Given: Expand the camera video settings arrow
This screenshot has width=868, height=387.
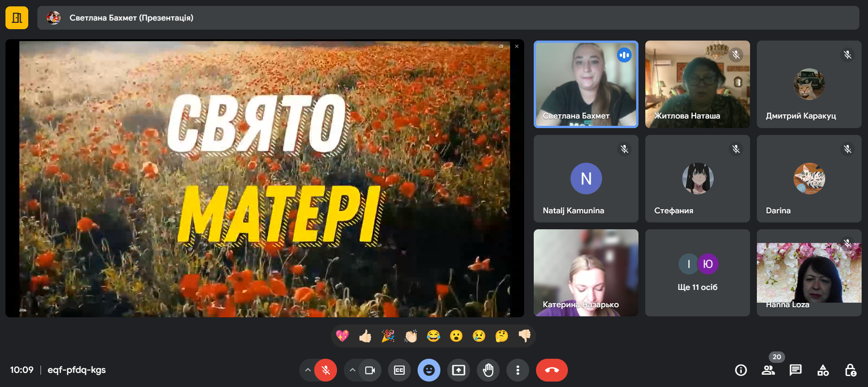Looking at the screenshot, I should 352,370.
